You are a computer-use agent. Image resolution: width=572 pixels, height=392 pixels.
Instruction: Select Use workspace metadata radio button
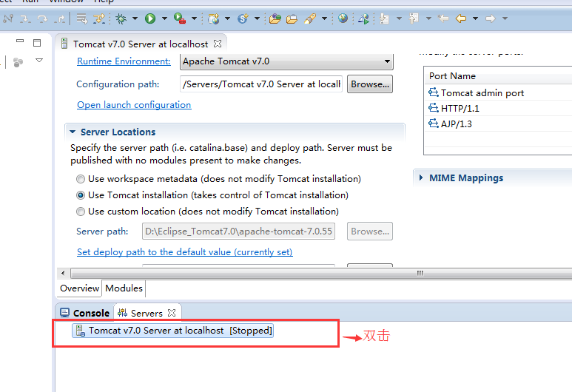(x=80, y=179)
